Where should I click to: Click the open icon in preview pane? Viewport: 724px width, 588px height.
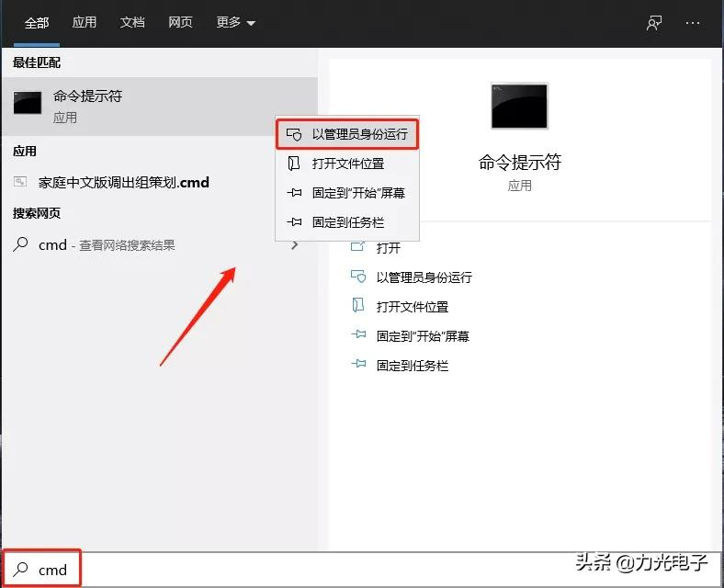357,246
